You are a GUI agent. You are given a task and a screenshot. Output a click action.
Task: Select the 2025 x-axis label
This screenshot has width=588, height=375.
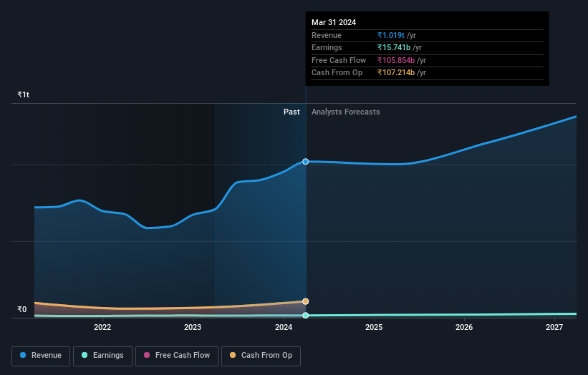point(374,327)
